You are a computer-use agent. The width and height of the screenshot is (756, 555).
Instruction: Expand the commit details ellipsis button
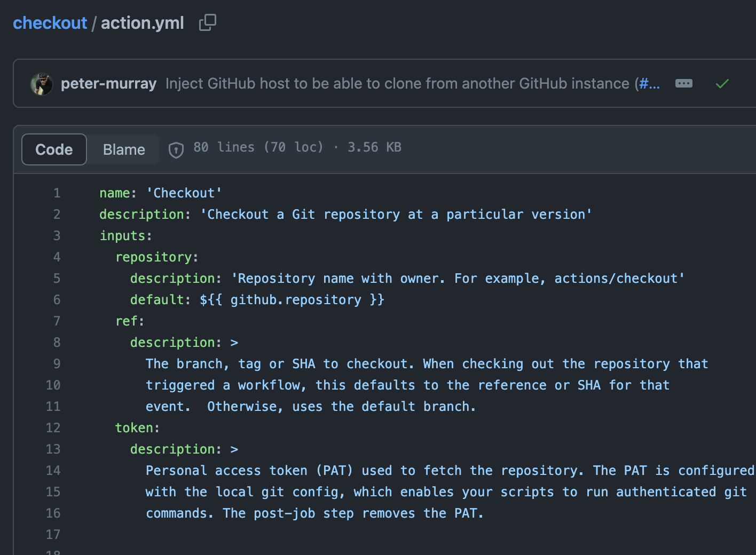(683, 83)
